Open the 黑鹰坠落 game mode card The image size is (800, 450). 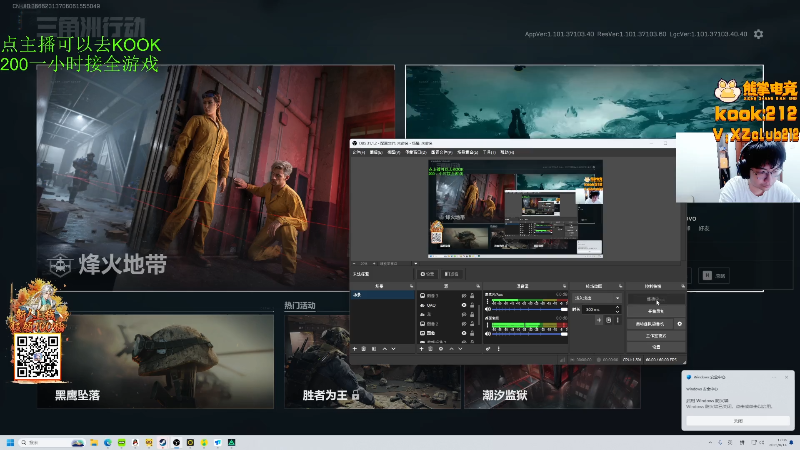[x=156, y=361]
